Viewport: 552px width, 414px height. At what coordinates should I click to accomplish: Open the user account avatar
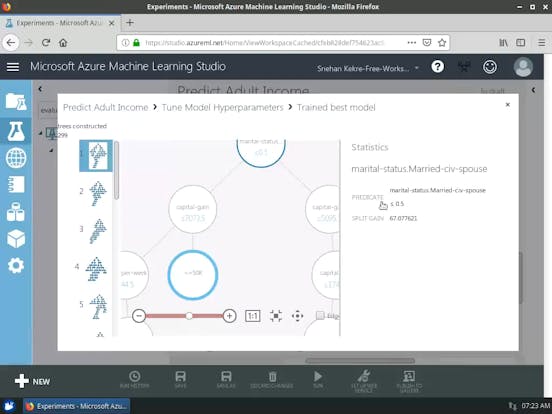click(523, 67)
